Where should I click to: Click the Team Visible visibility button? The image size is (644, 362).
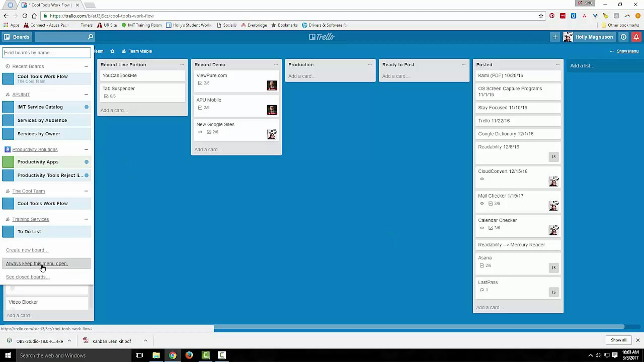(x=137, y=51)
